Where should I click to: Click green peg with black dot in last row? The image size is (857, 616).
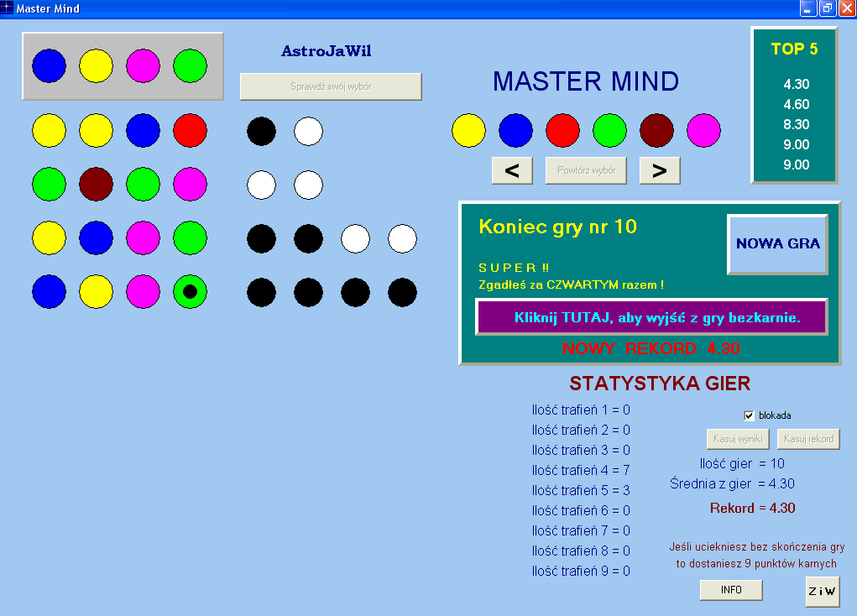(191, 291)
